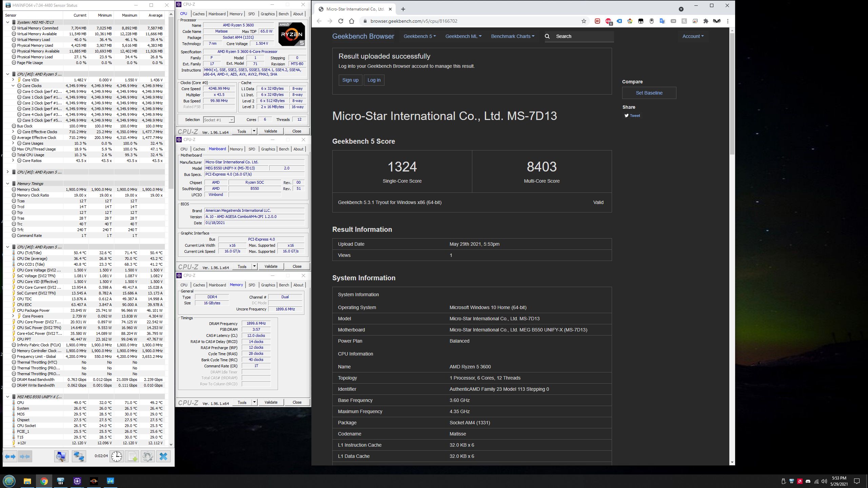The height and width of the screenshot is (488, 868).
Task: Open Discord icon in the system tray
Action: click(x=808, y=481)
